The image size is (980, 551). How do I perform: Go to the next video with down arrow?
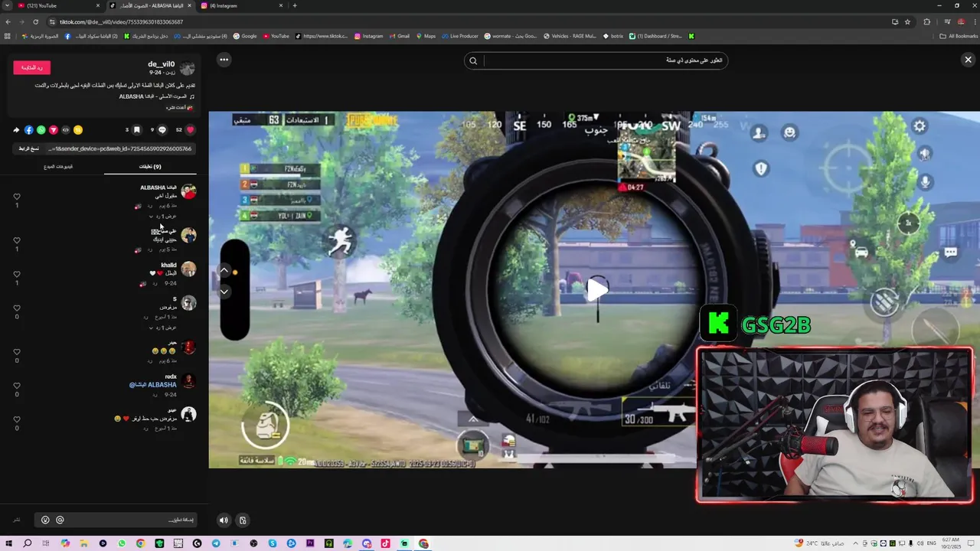coord(224,292)
